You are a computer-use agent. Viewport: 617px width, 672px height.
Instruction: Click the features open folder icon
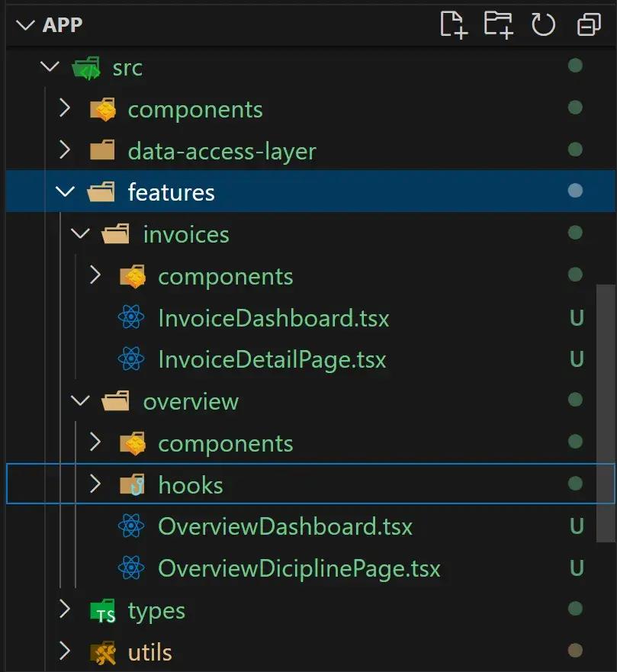pos(101,191)
